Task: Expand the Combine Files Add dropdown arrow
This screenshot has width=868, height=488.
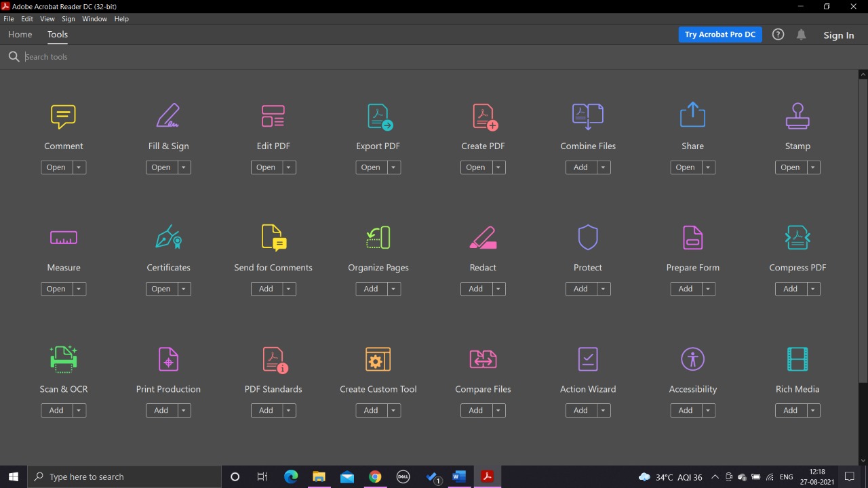Action: (x=604, y=167)
